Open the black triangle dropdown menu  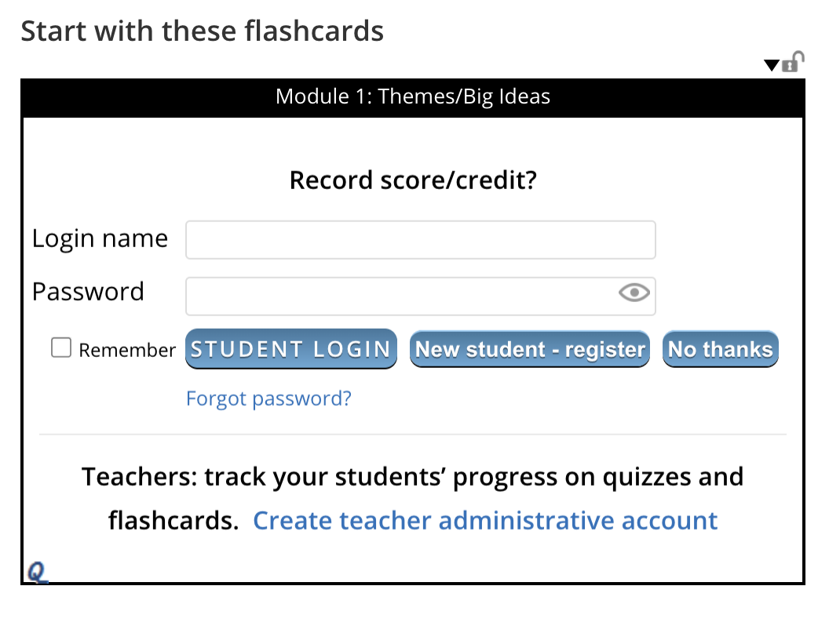(772, 65)
